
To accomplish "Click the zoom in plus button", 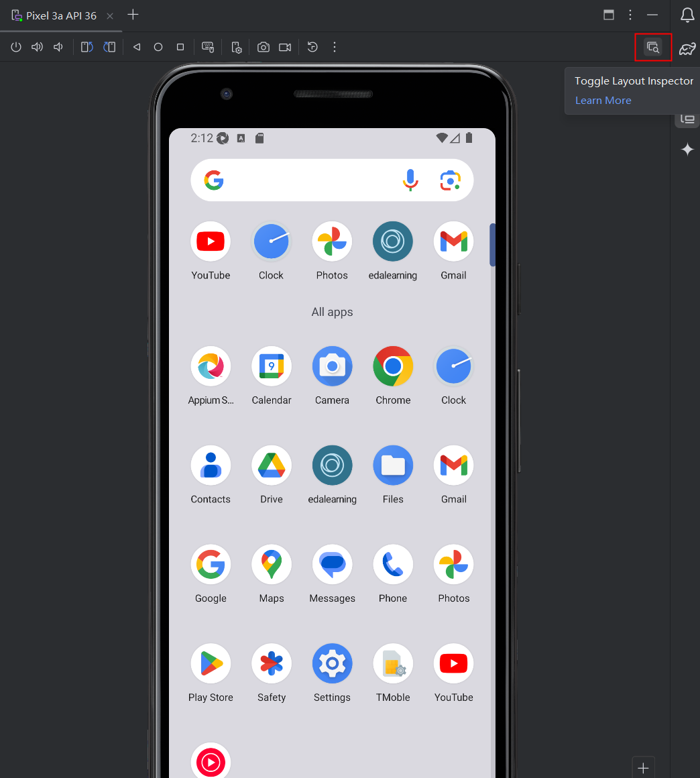I will pyautogui.click(x=643, y=767).
